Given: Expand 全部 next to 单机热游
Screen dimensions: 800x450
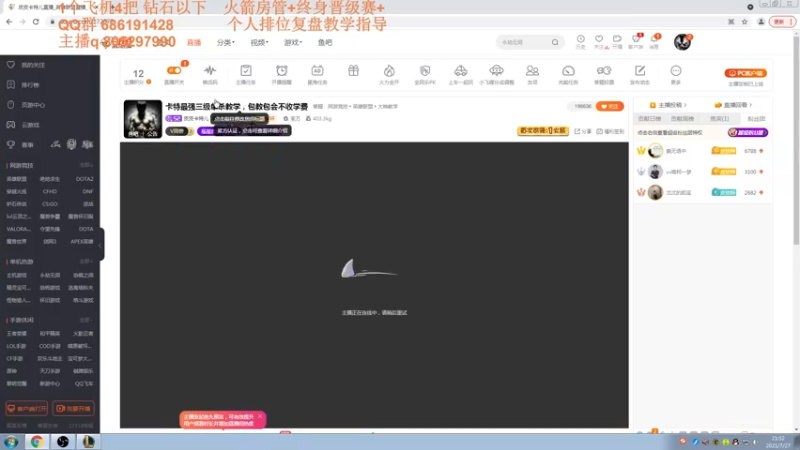Looking at the screenshot, I should click(x=86, y=262).
